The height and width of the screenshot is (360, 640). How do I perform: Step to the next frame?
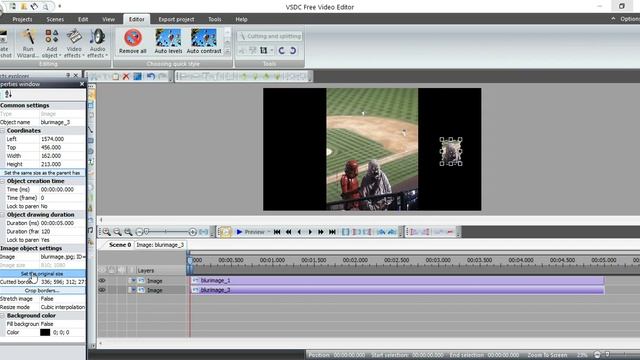pos(310,232)
